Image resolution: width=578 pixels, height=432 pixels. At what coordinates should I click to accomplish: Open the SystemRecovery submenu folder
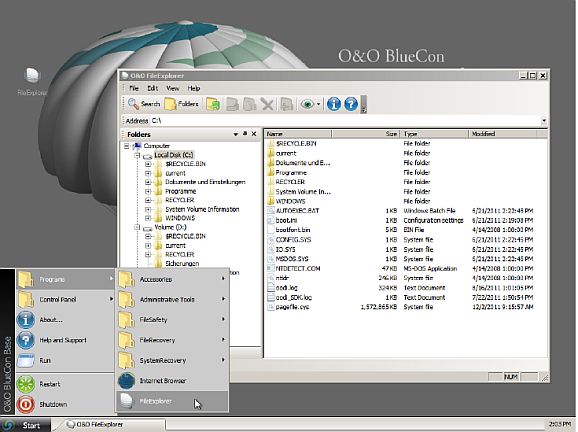(x=172, y=360)
